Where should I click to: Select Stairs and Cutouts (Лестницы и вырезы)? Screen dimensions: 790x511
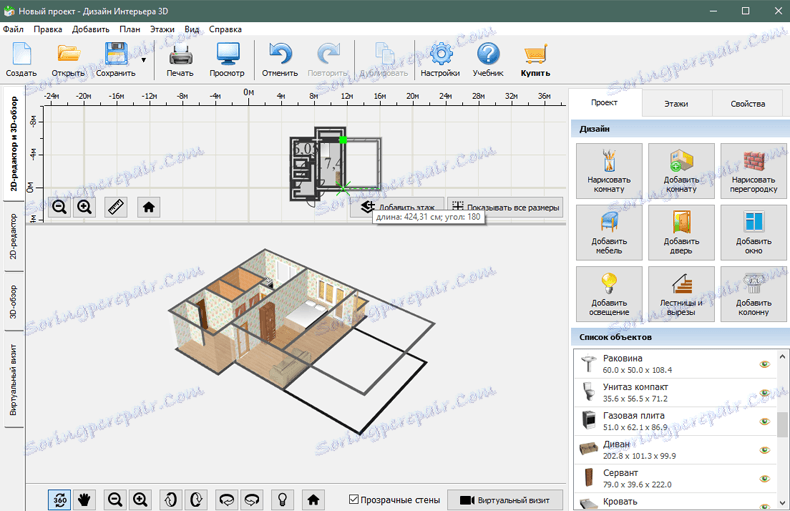click(681, 292)
